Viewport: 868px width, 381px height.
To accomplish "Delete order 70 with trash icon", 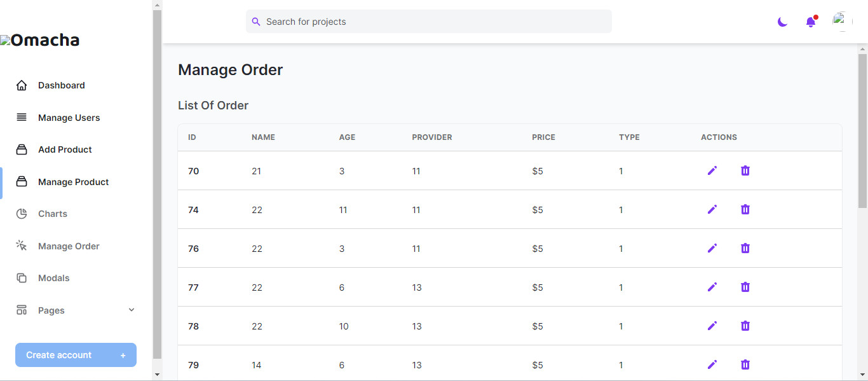I will click(x=745, y=170).
